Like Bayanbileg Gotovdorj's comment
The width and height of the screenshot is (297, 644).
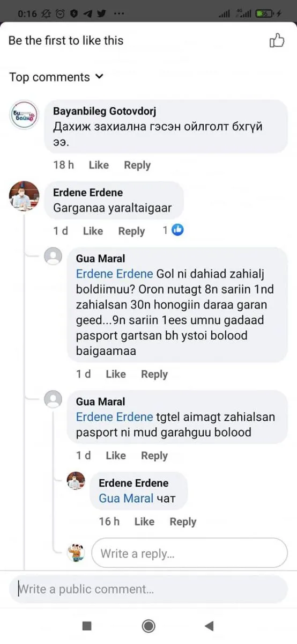point(99,165)
